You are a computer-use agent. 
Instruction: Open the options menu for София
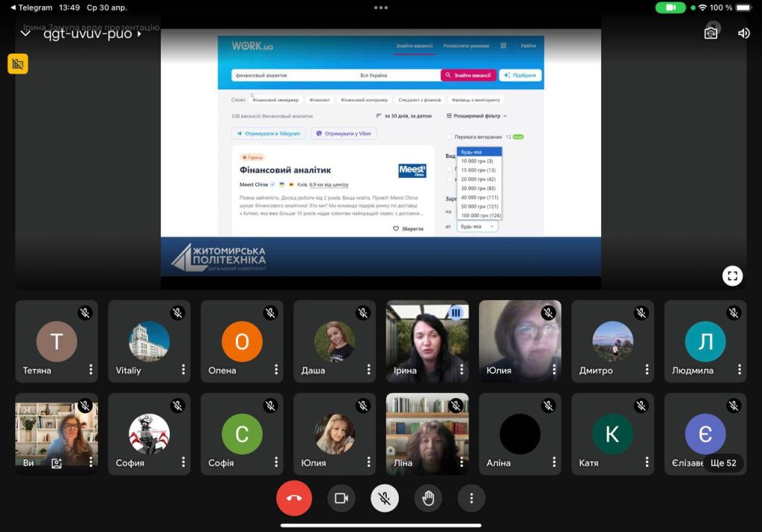pos(183,462)
